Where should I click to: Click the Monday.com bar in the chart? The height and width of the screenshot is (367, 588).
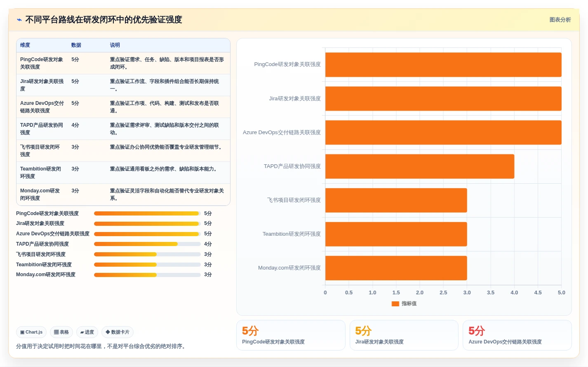(x=396, y=268)
